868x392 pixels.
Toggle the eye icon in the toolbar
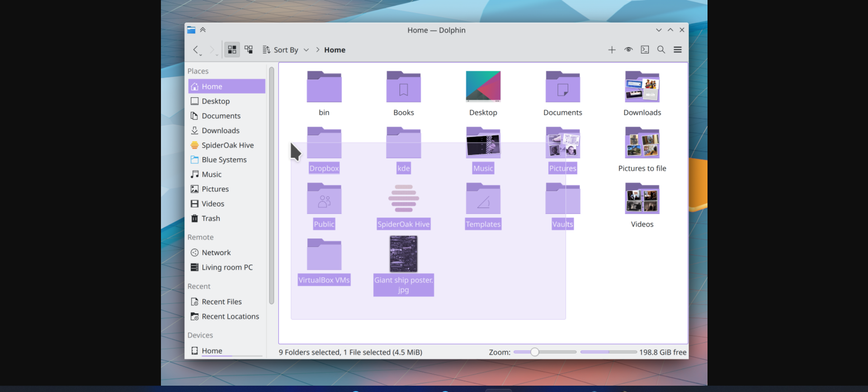628,50
